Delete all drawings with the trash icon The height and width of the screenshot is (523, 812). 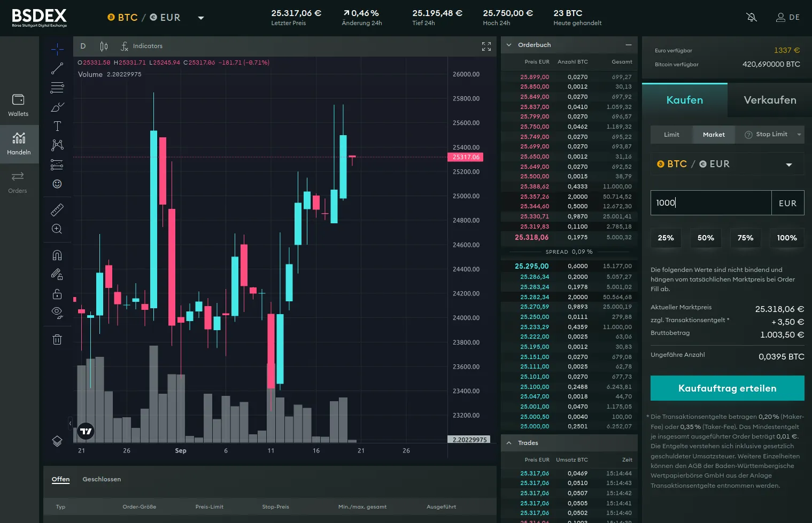coord(57,339)
